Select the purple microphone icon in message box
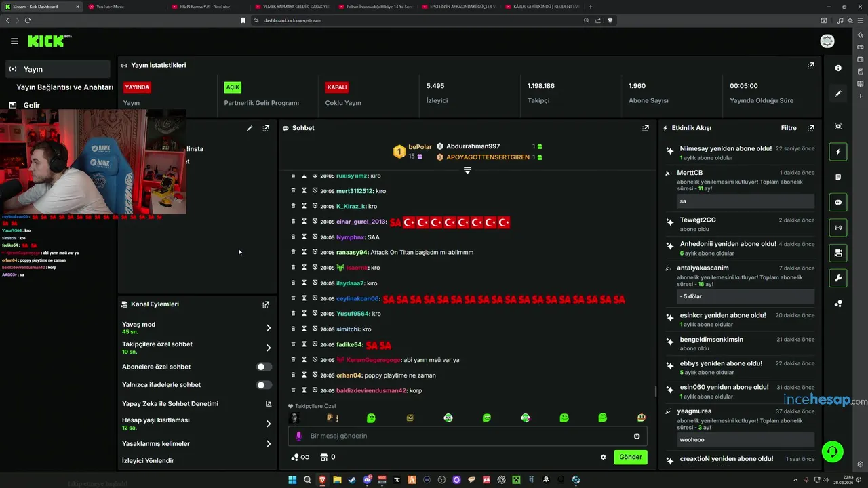 tap(299, 436)
